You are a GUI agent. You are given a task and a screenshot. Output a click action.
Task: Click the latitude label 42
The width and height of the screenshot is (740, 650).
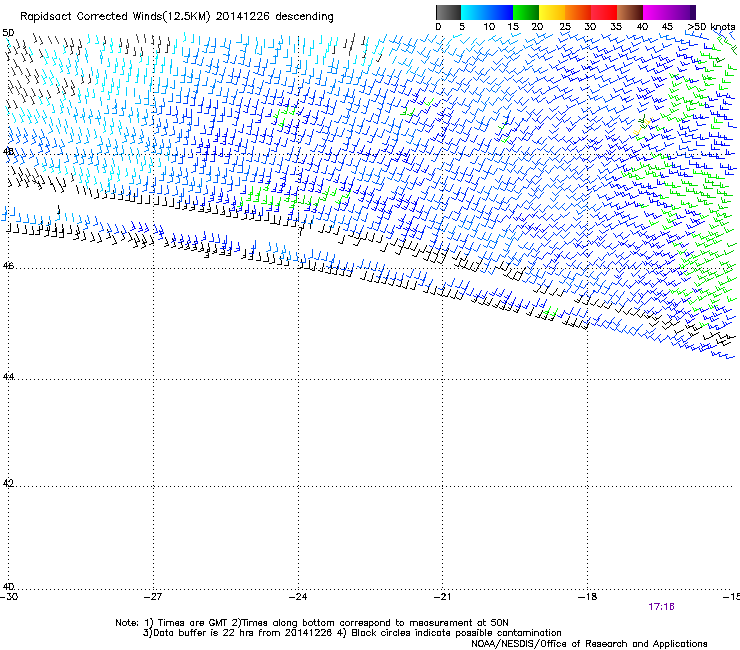[x=8, y=483]
